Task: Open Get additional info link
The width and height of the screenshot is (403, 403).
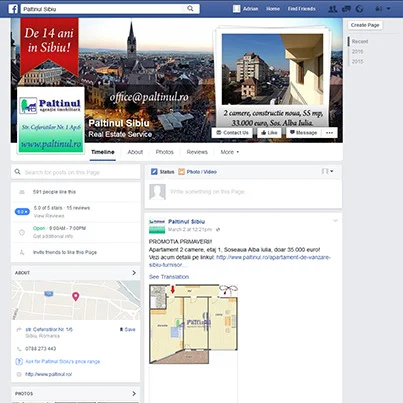Action: 53,236
